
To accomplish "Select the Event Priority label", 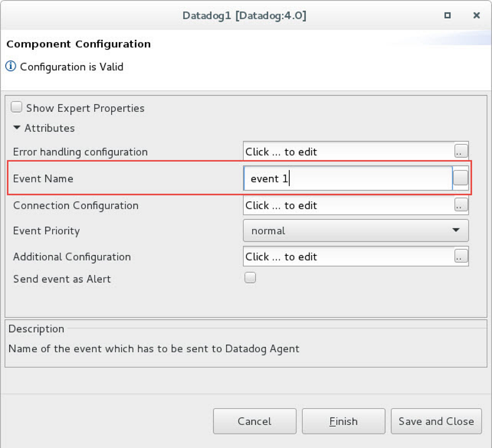I will click(46, 231).
